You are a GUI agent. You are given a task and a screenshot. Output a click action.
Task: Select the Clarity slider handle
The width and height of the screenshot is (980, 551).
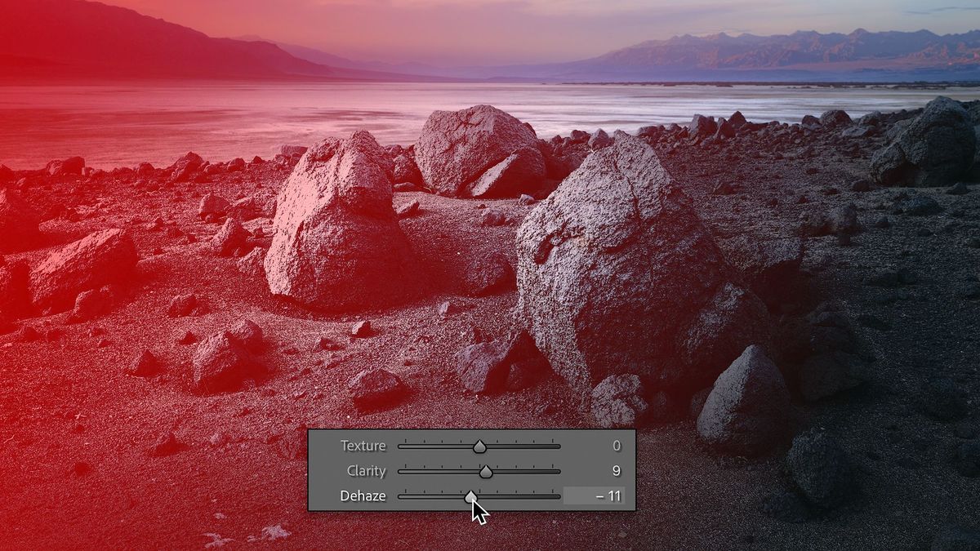pos(487,471)
